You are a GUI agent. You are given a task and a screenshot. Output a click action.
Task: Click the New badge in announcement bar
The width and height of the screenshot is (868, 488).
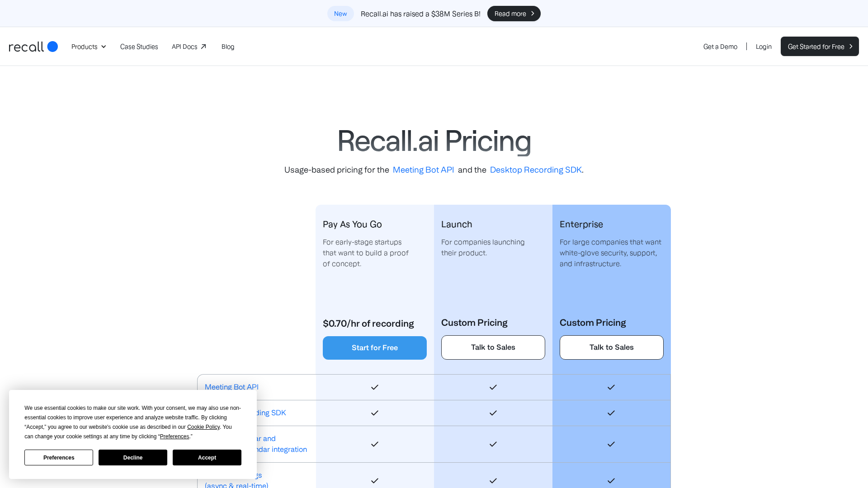(x=340, y=14)
